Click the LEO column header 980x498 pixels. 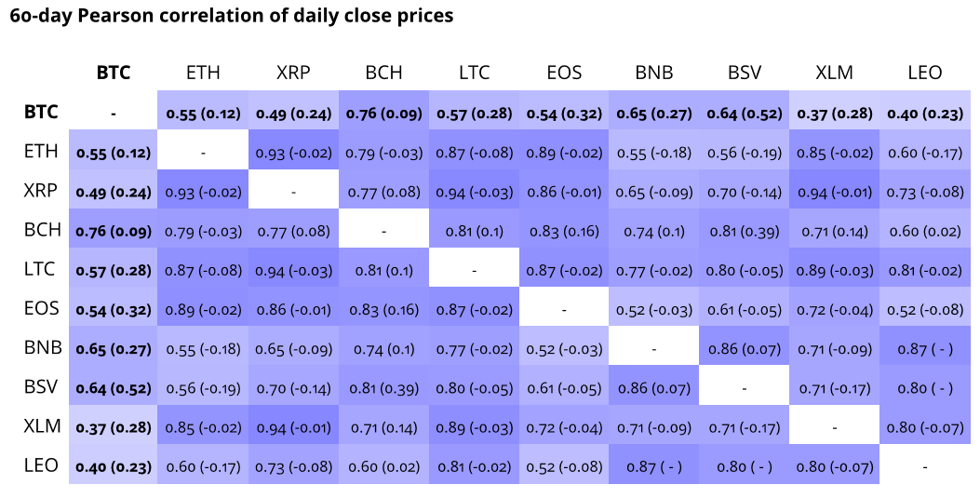924,73
